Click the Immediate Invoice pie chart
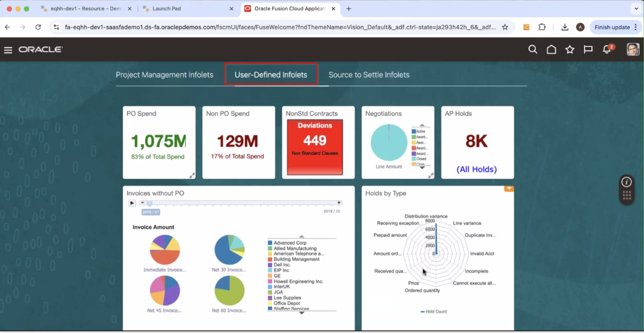This screenshot has width=644, height=333. click(165, 250)
